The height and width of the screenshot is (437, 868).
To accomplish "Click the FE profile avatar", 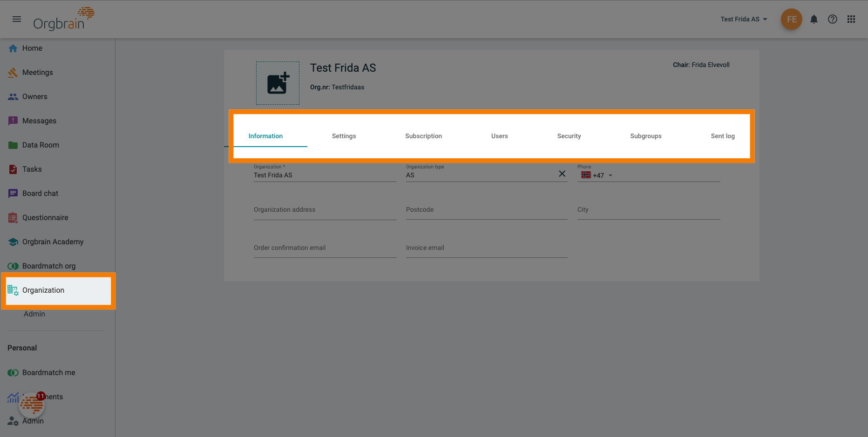I will (x=791, y=19).
